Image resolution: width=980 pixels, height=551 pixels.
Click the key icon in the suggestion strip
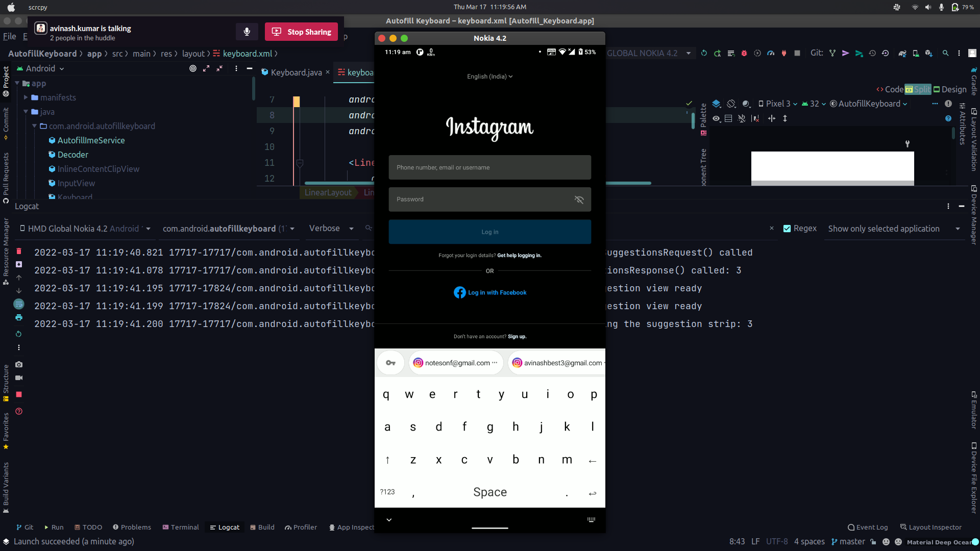click(x=390, y=363)
